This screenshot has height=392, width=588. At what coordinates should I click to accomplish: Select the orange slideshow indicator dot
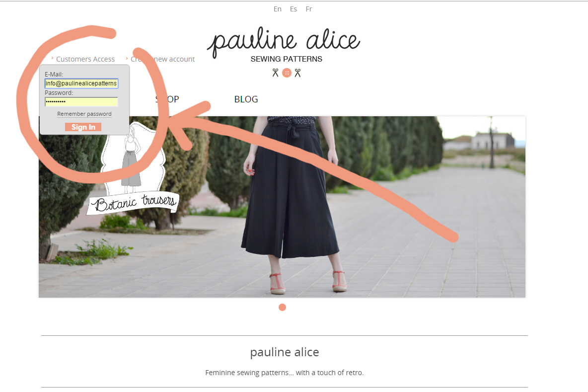(x=283, y=307)
